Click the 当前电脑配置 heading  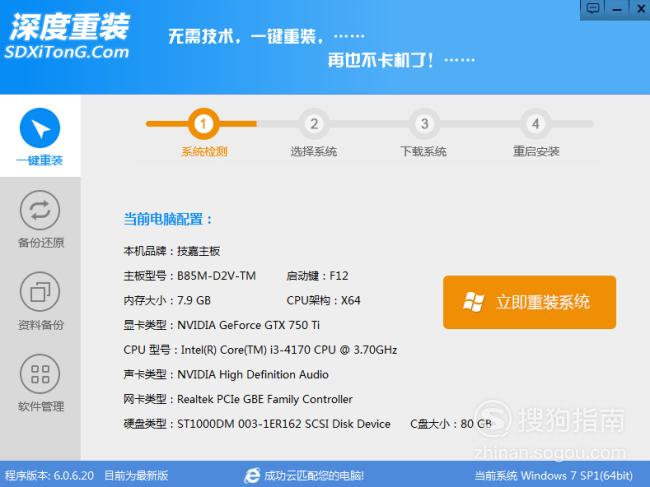click(168, 219)
